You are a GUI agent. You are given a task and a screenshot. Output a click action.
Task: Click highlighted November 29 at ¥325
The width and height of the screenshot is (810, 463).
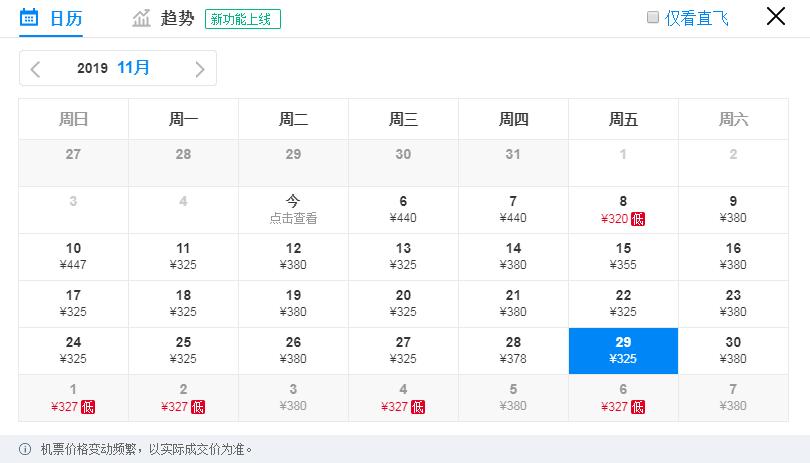624,351
